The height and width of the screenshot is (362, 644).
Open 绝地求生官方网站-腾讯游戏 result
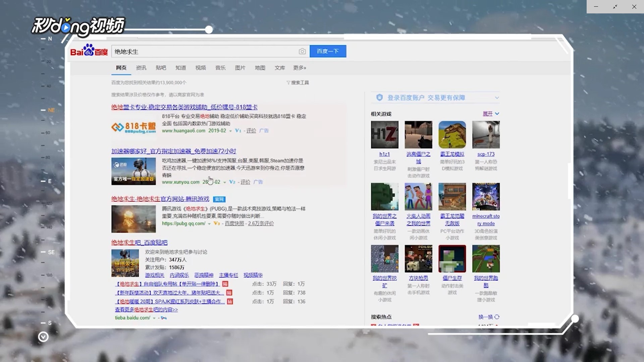160,199
